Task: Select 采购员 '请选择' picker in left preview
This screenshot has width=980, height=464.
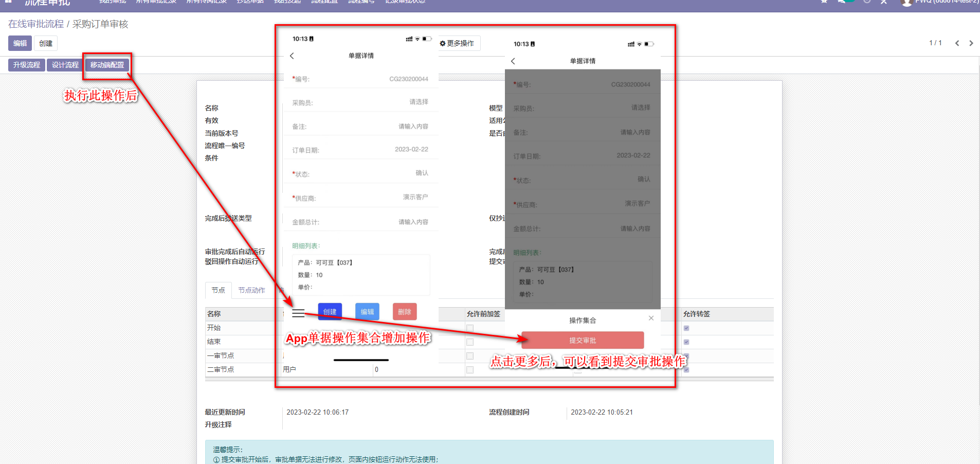Action: (x=419, y=102)
